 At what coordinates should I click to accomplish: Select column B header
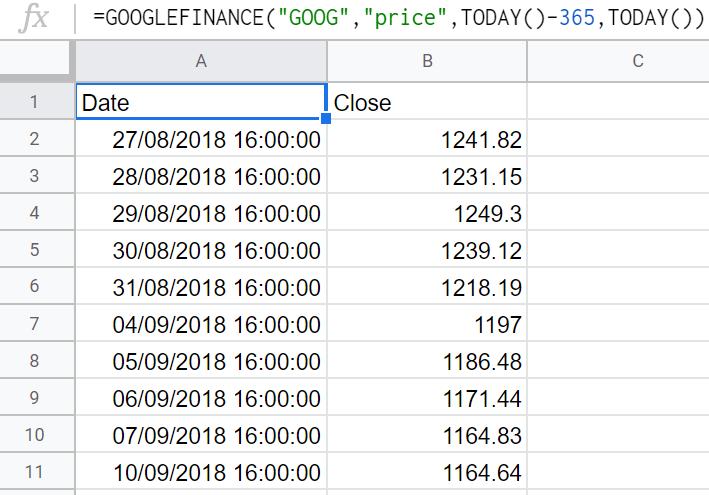(x=427, y=61)
